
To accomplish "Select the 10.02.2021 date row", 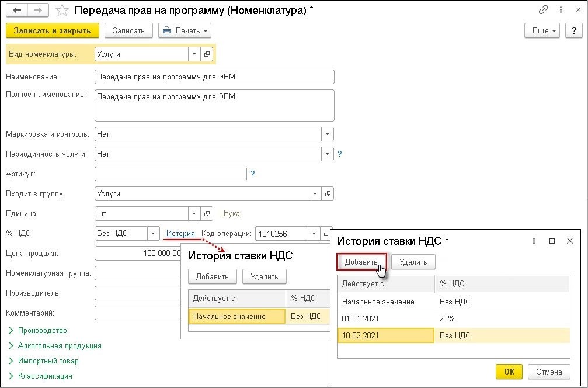I will (x=385, y=335).
